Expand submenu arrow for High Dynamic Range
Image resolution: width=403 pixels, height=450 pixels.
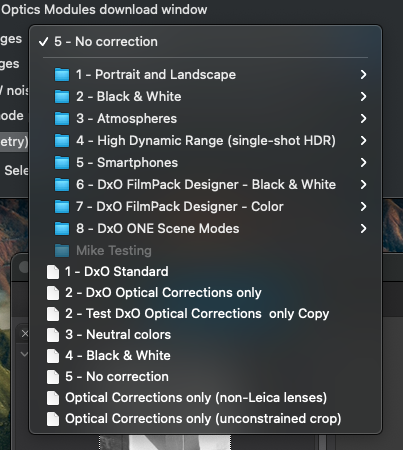click(363, 141)
